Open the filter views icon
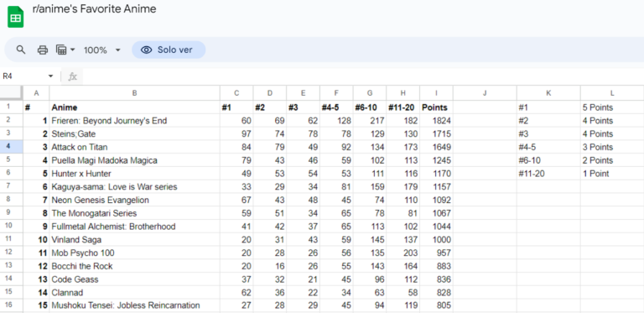This screenshot has height=313, width=644. click(x=61, y=50)
